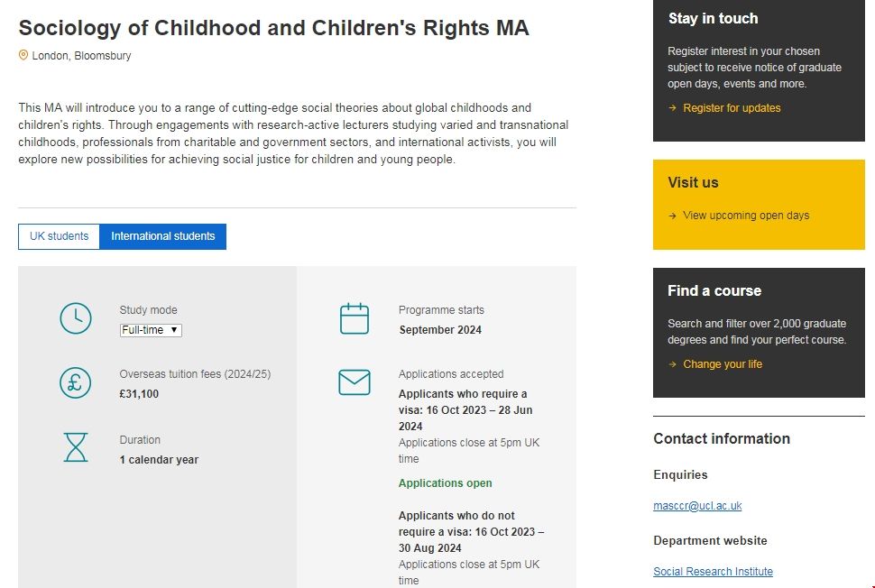This screenshot has height=588, width=875.
Task: Click the pound sign tuition fees icon
Action: coord(76,383)
